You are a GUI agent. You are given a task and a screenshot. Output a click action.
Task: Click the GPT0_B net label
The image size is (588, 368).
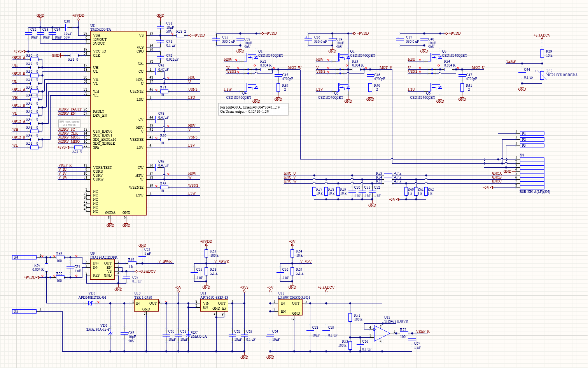pyautogui.click(x=19, y=74)
